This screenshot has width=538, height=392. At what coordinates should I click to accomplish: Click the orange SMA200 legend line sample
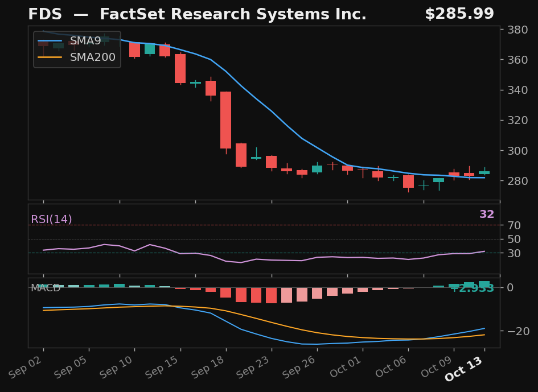[50, 57]
